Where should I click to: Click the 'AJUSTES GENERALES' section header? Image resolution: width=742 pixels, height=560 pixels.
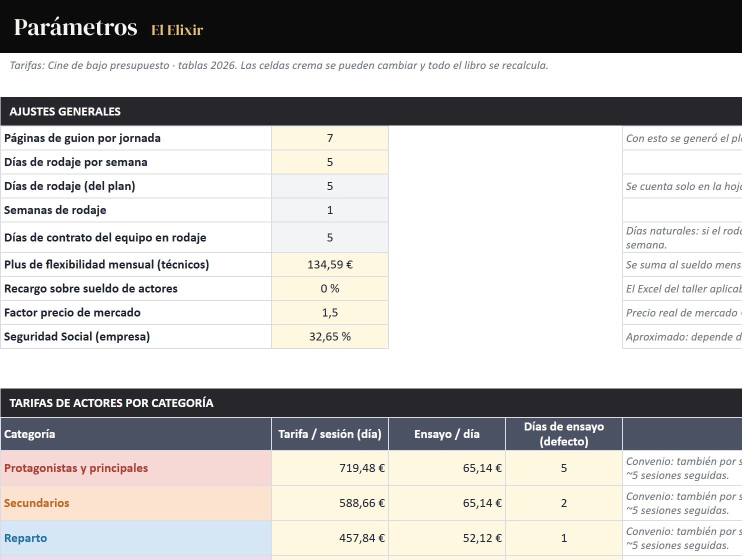tap(371, 111)
